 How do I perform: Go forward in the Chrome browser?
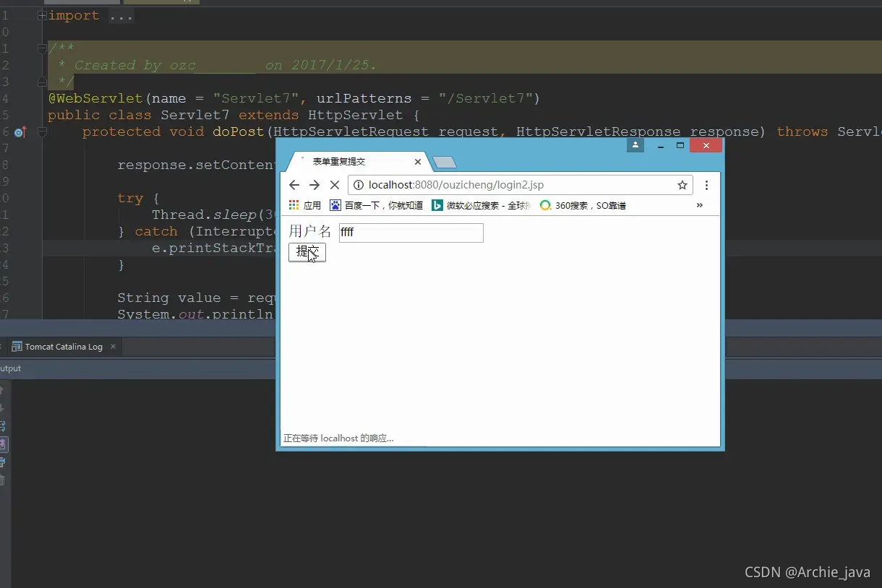click(314, 185)
